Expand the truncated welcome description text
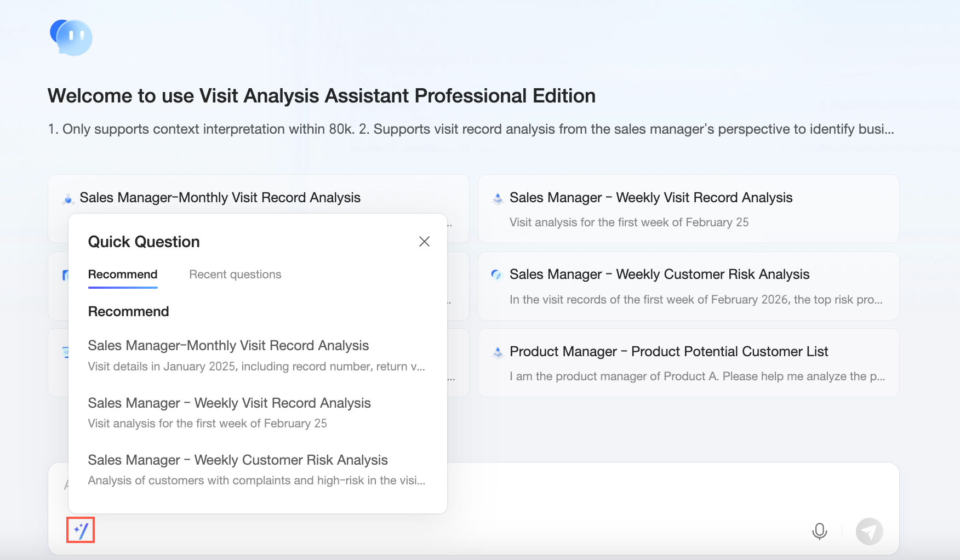The width and height of the screenshot is (960, 560). pyautogui.click(x=888, y=129)
